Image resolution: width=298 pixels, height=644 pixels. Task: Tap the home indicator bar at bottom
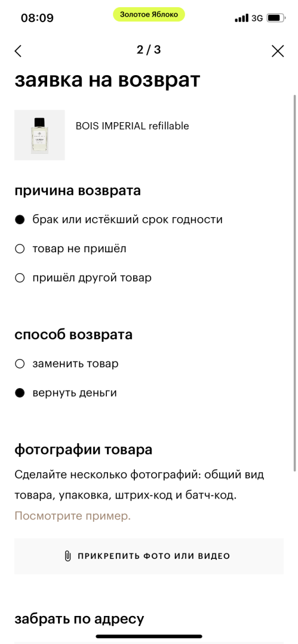(149, 637)
